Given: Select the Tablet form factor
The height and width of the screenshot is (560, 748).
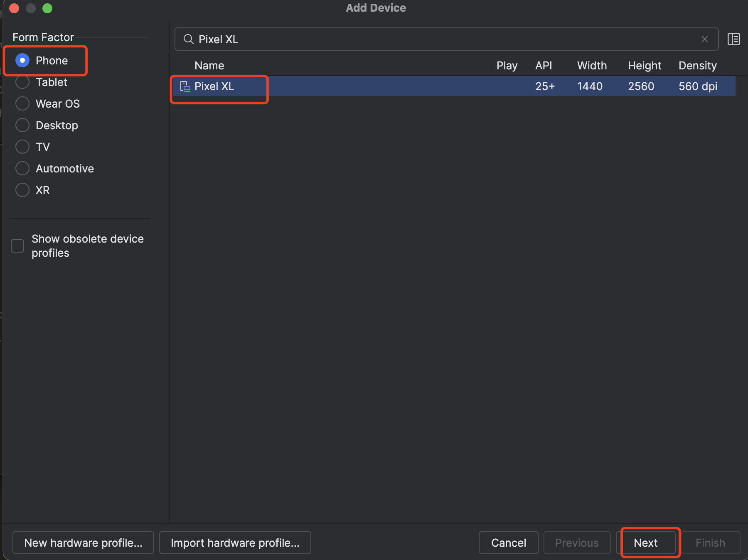Looking at the screenshot, I should [x=22, y=82].
